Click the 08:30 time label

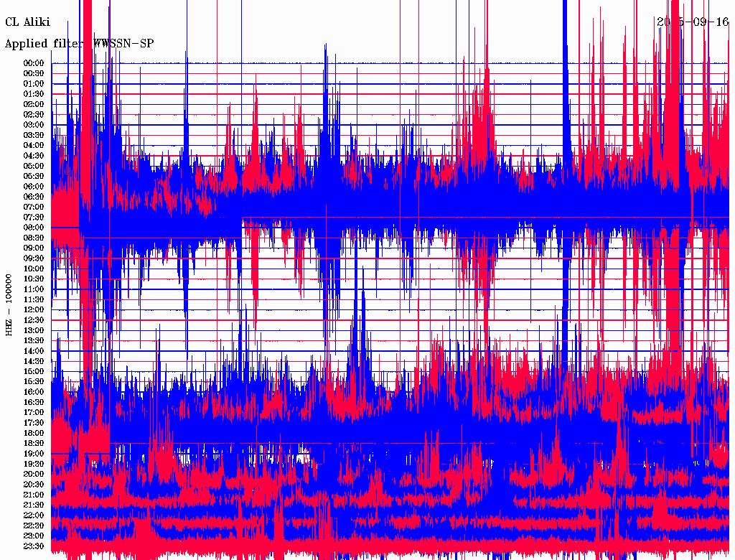[34, 238]
